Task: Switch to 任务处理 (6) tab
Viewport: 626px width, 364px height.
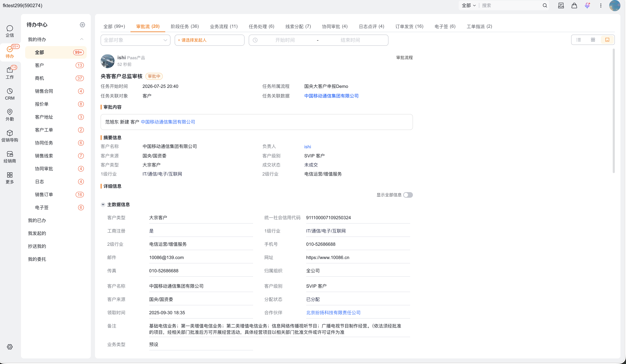Action: click(261, 26)
